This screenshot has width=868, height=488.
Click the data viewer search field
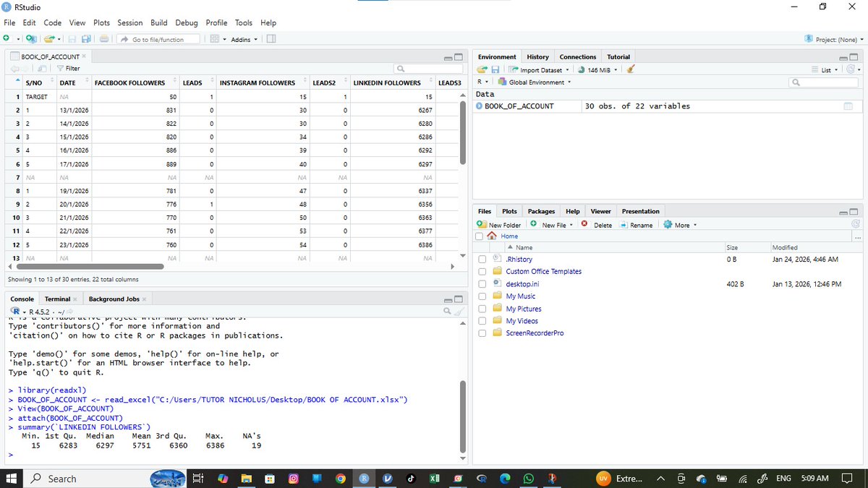[428, 69]
